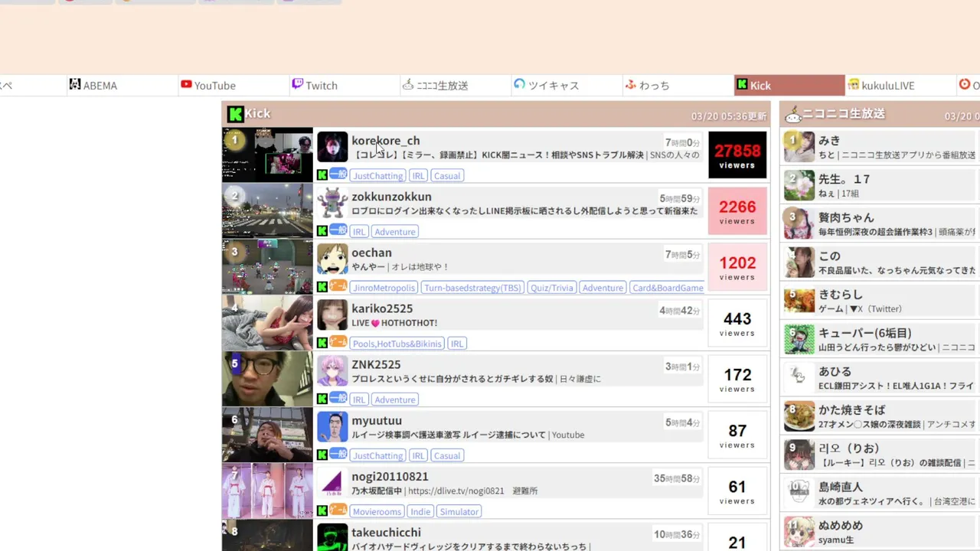Select the Kick tab

(789, 86)
